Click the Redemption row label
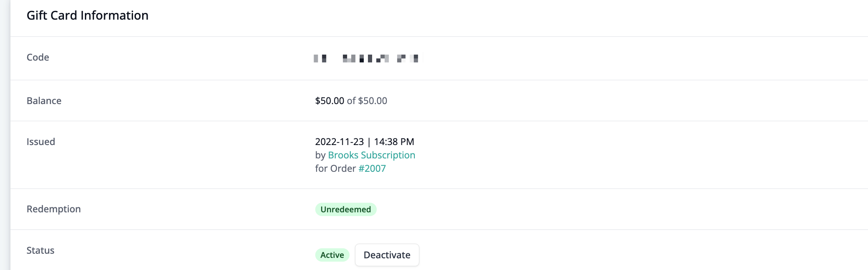 click(54, 209)
